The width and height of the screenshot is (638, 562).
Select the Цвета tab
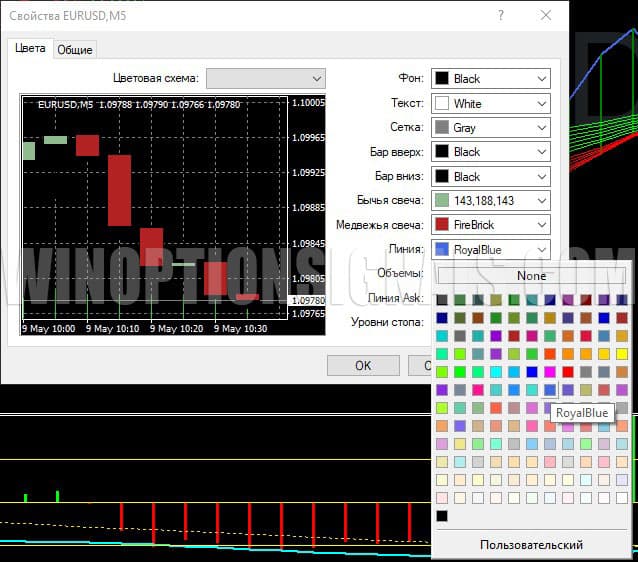[x=29, y=49]
